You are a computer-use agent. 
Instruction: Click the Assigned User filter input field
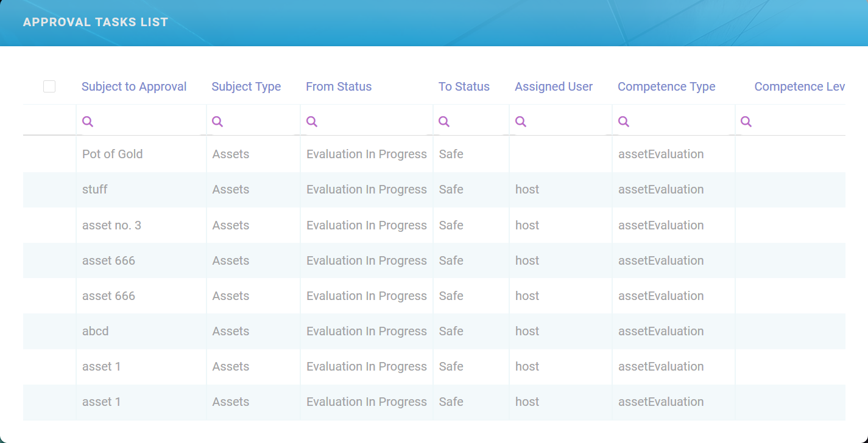560,121
